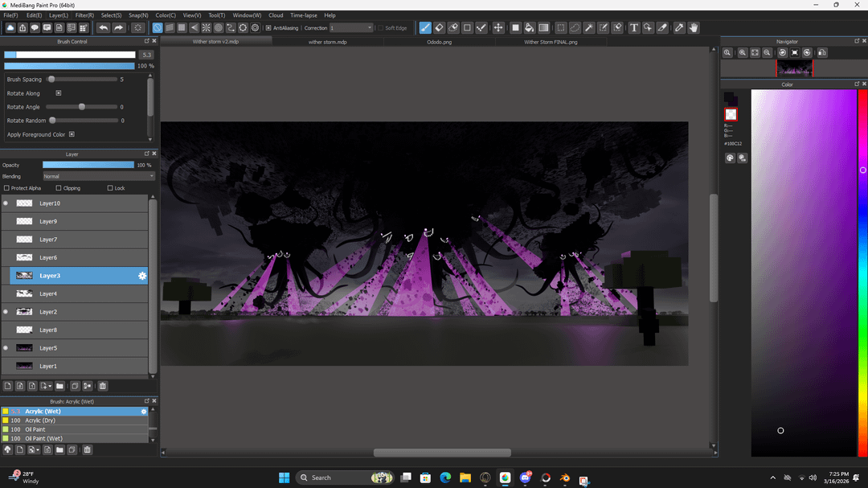The image size is (868, 488).
Task: Toggle the Clipping checkbox
Action: click(59, 188)
